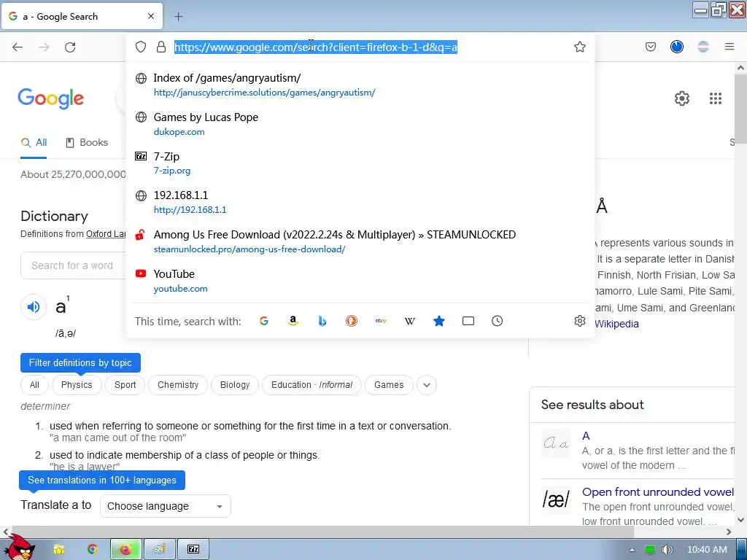
Task: Click 'See translations in 100+ languages' tooltip
Action: [102, 480]
